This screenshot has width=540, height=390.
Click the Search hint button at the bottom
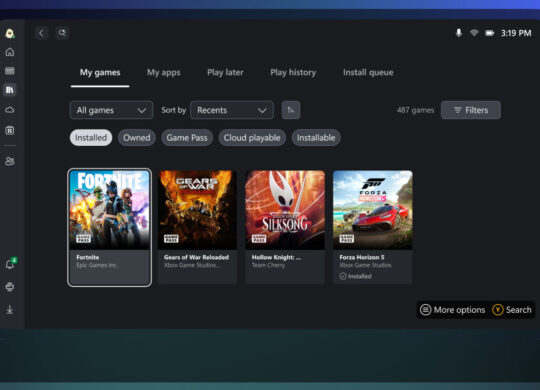tap(512, 310)
